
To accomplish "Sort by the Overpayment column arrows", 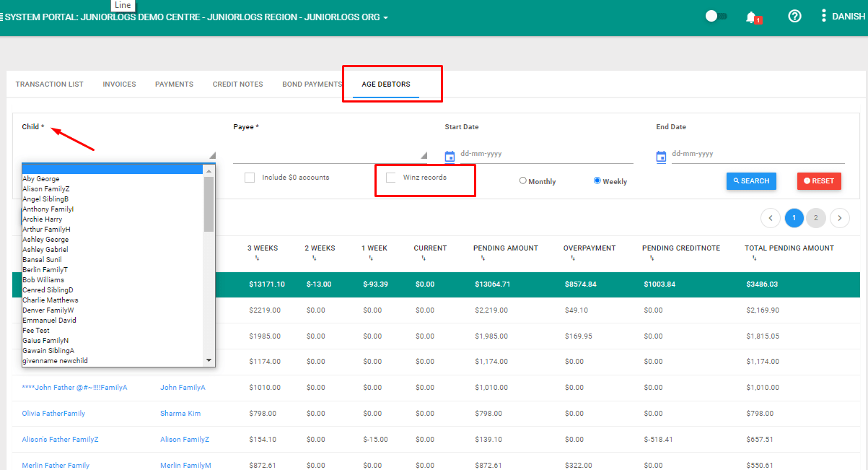I will (573, 258).
